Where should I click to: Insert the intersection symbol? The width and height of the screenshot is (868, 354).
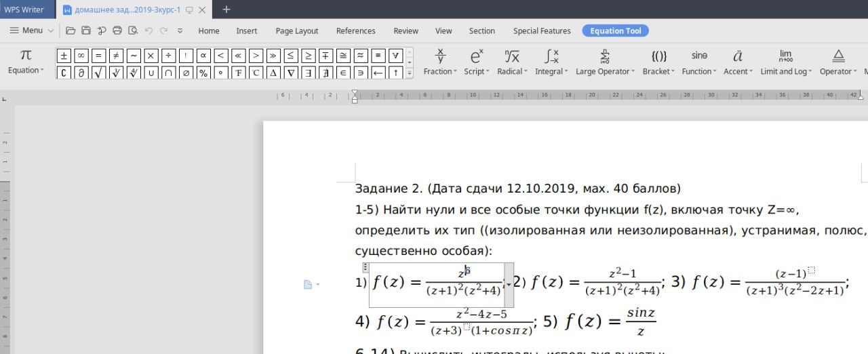point(169,72)
